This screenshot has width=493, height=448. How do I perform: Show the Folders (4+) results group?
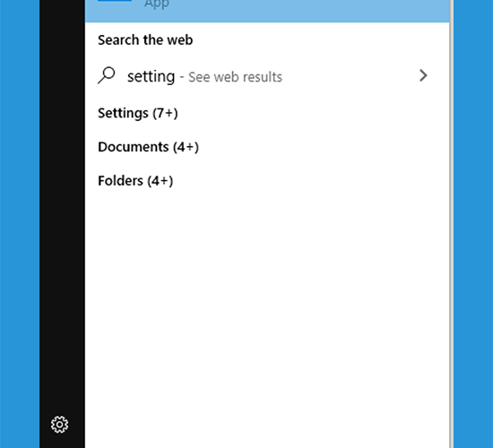(135, 181)
